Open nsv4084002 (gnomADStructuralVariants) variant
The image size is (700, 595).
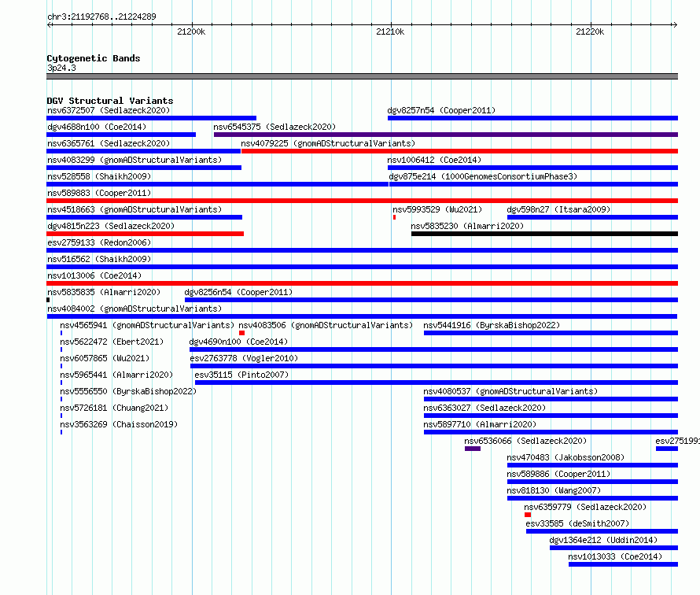[x=362, y=316]
